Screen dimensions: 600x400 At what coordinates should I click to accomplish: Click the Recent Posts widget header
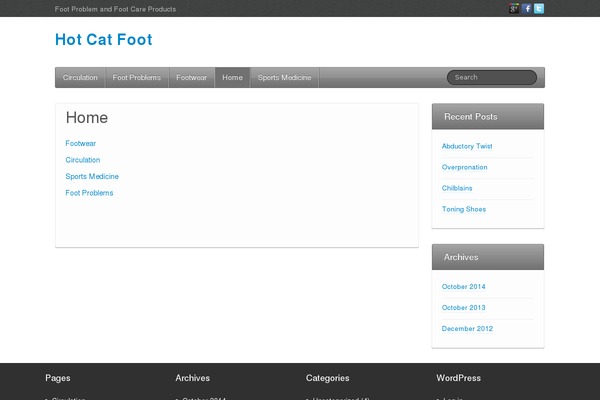tap(488, 116)
